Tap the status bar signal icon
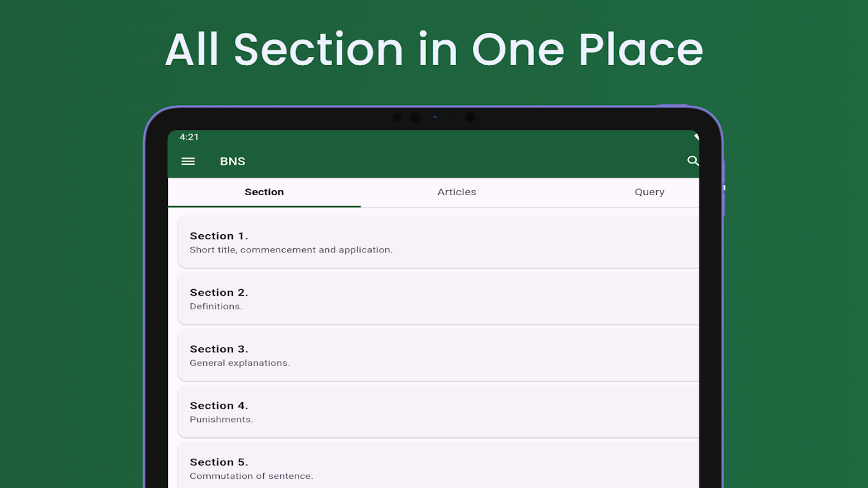 [696, 137]
